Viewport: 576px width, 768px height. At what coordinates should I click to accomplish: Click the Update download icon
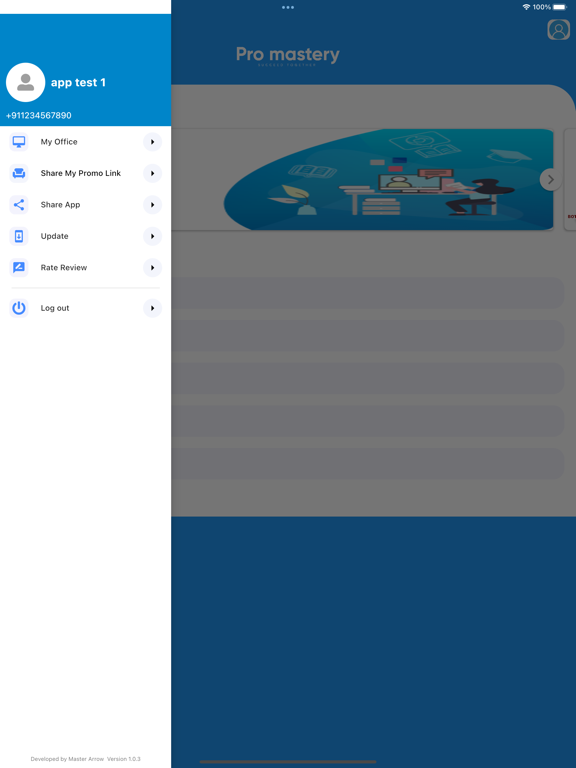(19, 236)
